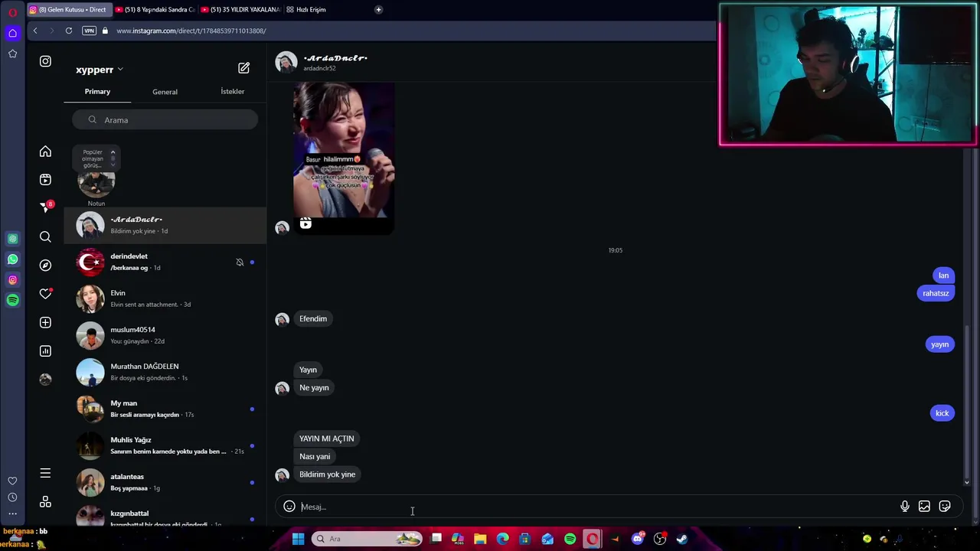The height and width of the screenshot is (551, 980).
Task: Open Reels icon in Instagram sidebar
Action: 45,180
